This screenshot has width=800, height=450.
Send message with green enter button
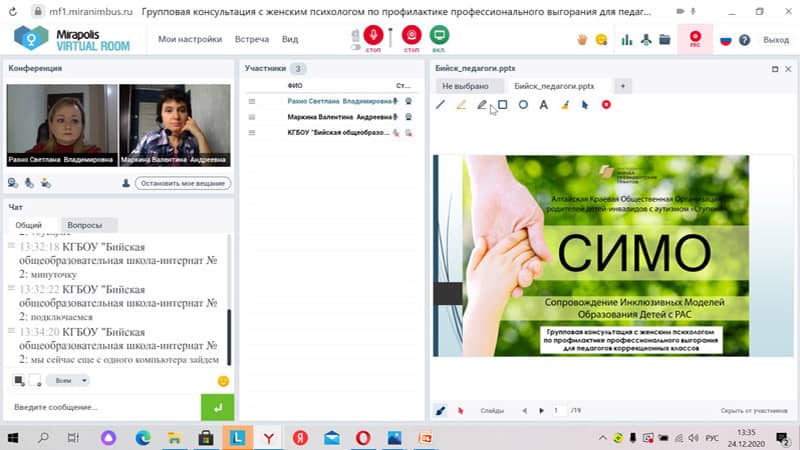[217, 407]
